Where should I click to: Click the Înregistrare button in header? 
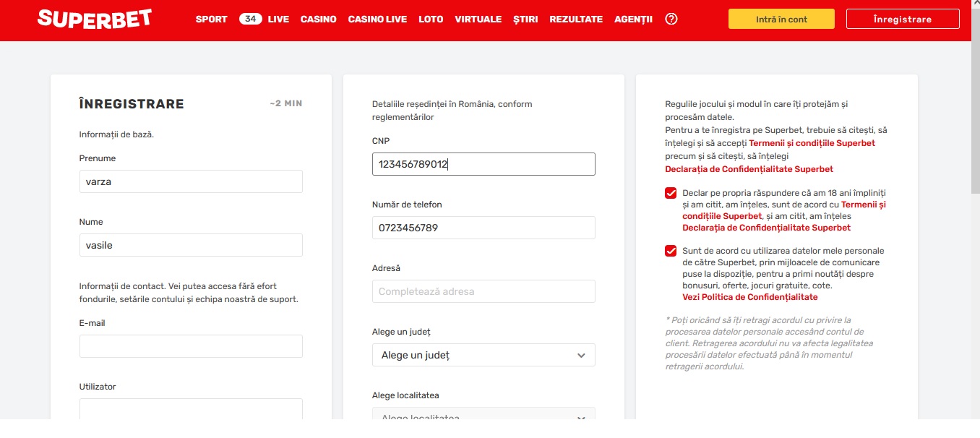pos(903,19)
